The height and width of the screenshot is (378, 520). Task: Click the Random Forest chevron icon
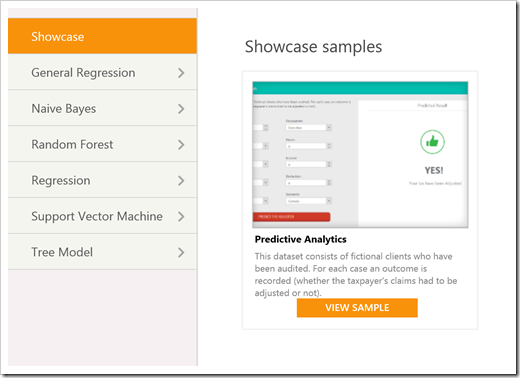181,145
